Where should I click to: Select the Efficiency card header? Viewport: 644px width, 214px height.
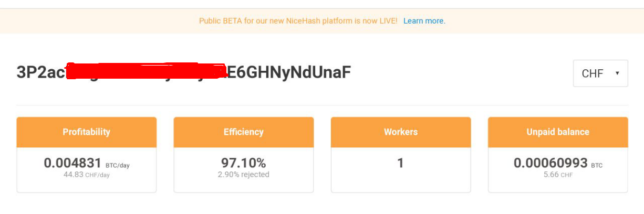[244, 132]
